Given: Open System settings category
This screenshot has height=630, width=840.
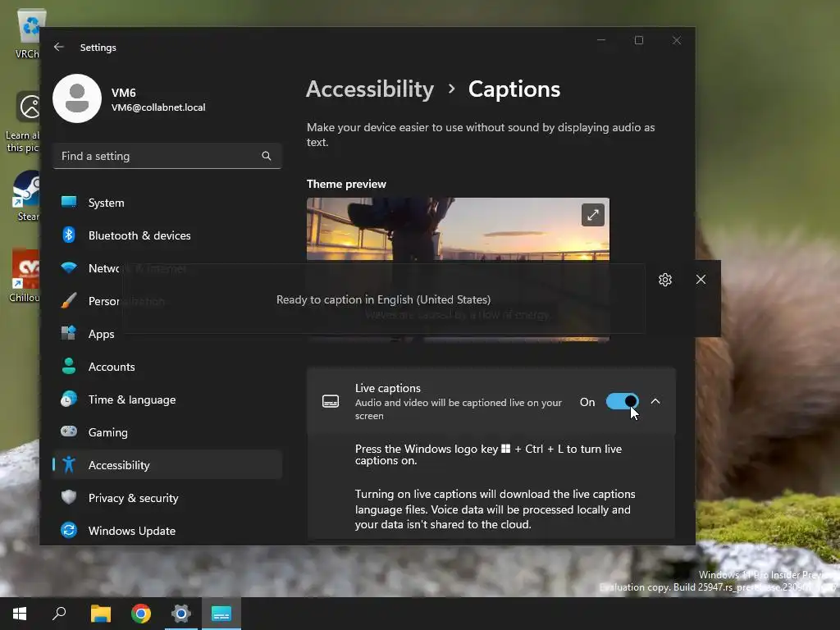Looking at the screenshot, I should [x=167, y=203].
